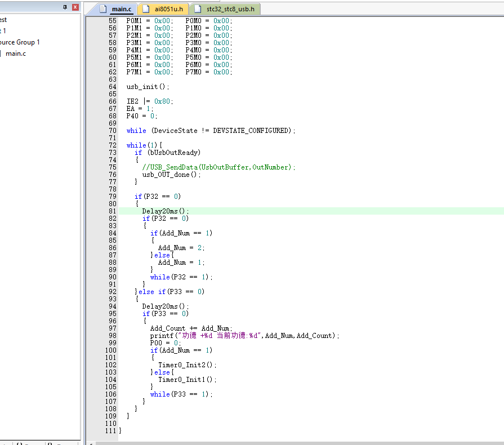
Task: Click if(Add_Num == 1) on line 100
Action: tap(181, 350)
